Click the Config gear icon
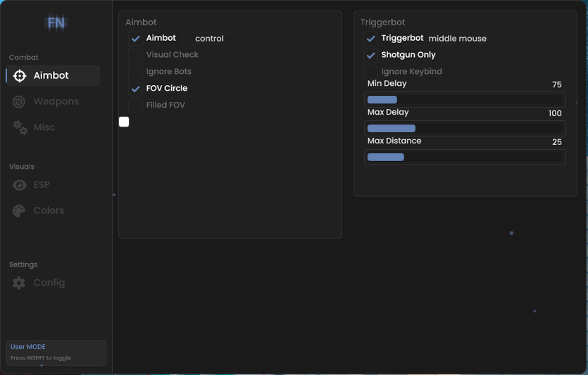The image size is (588, 375). [x=19, y=283]
